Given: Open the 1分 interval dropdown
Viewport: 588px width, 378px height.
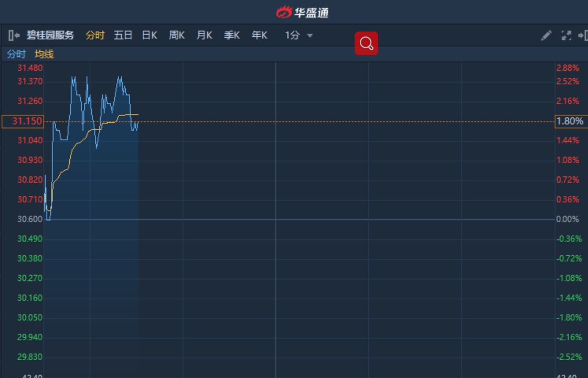Looking at the screenshot, I should [x=299, y=36].
